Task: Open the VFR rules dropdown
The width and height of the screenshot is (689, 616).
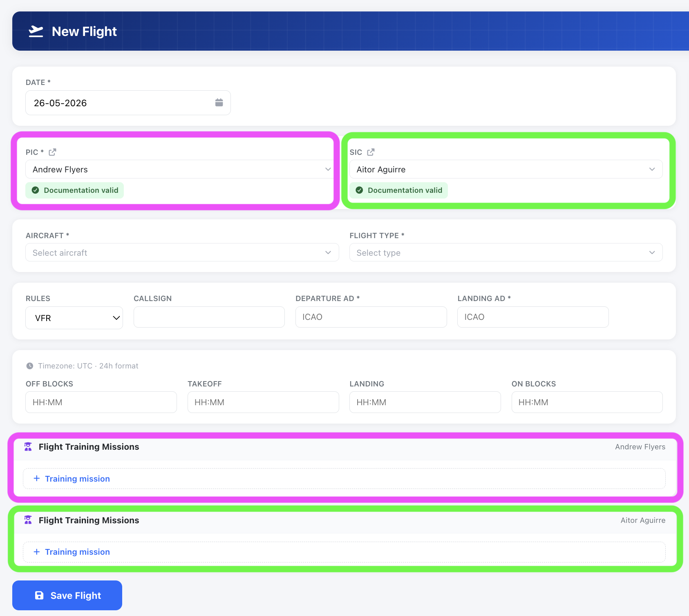Action: click(x=74, y=318)
